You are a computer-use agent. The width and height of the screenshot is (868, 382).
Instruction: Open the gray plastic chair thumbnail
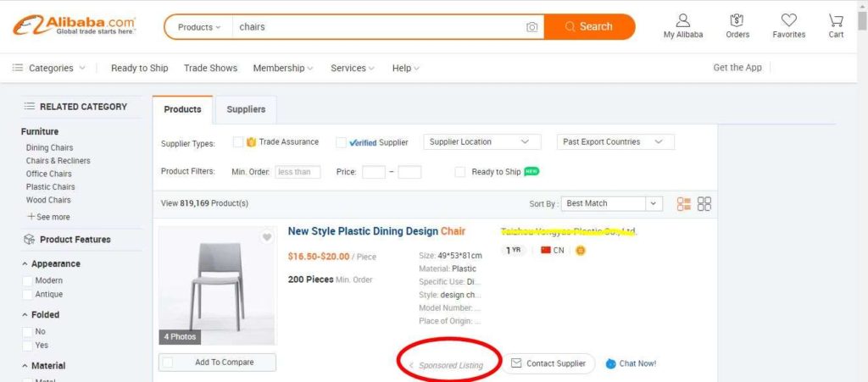coord(217,286)
